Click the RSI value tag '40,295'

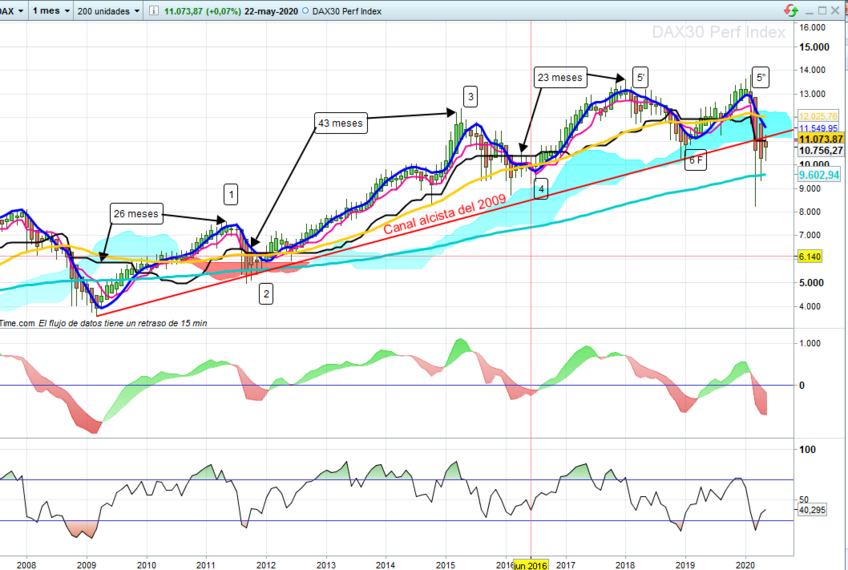click(x=812, y=510)
